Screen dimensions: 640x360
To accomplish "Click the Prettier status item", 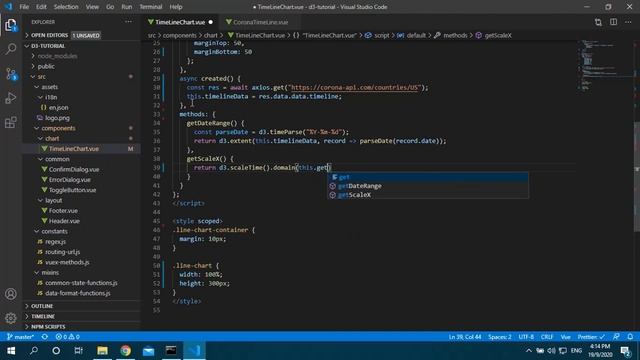I will coord(591,337).
